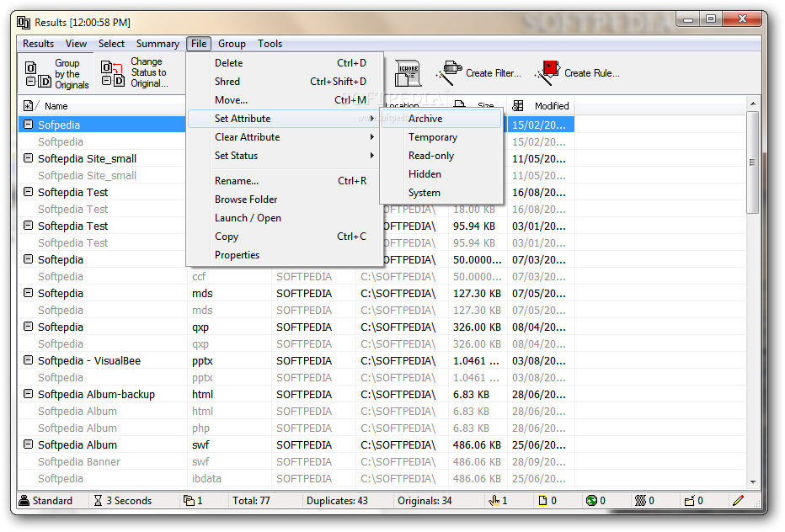Choose Delete from the File menu
Screen dimensions: 785x532
coord(285,63)
